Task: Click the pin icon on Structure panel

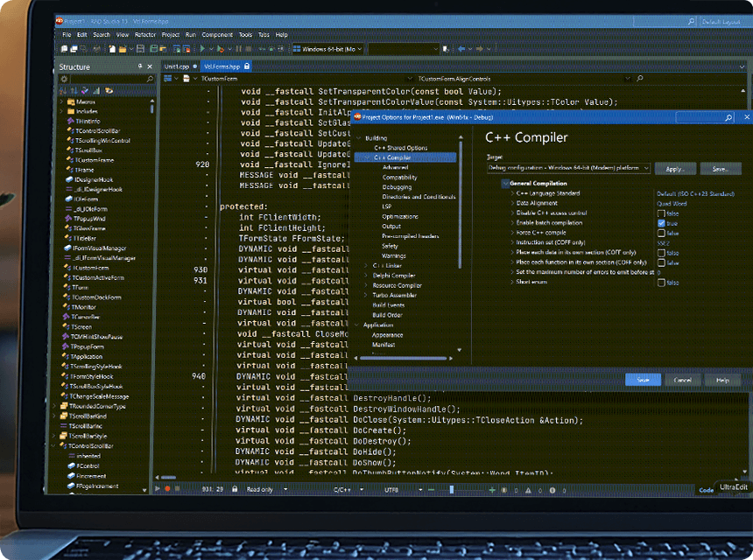Action: (x=140, y=66)
